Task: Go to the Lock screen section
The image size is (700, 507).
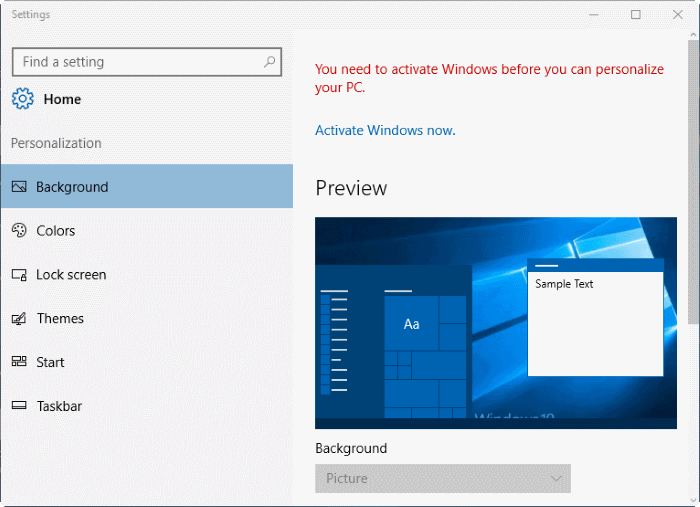Action: coord(71,275)
